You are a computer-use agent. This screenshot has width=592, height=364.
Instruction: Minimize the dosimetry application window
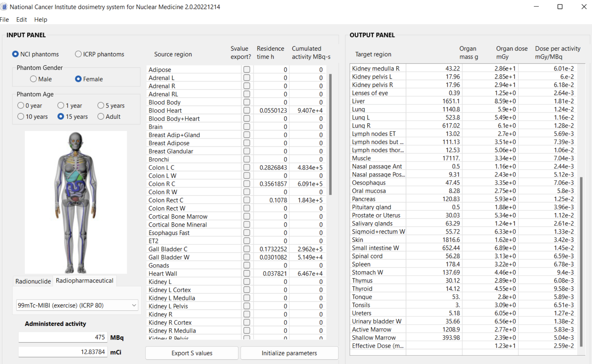(x=536, y=7)
